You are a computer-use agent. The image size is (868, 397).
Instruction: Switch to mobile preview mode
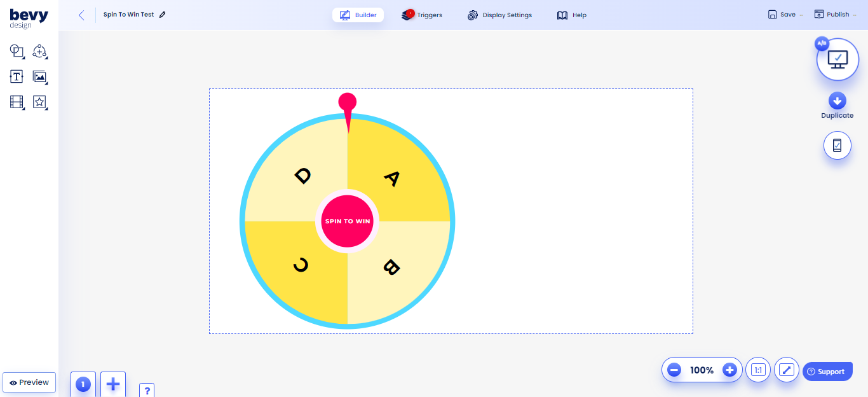click(x=837, y=145)
